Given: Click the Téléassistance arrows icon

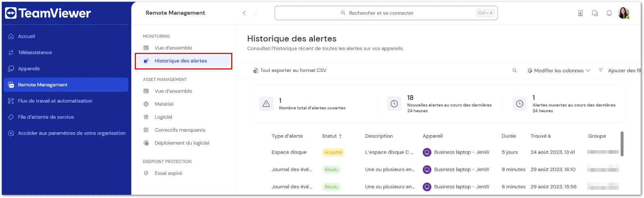Looking at the screenshot, I should (x=11, y=53).
